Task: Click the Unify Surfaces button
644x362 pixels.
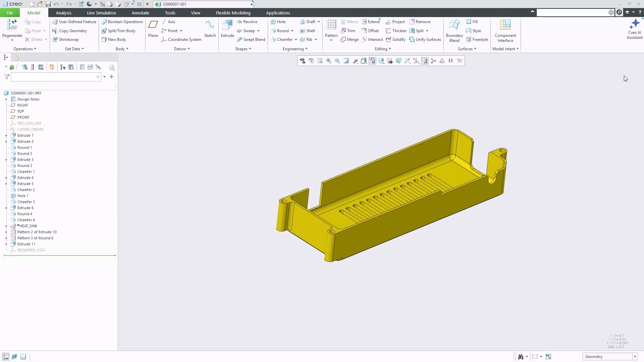Action: pos(425,40)
